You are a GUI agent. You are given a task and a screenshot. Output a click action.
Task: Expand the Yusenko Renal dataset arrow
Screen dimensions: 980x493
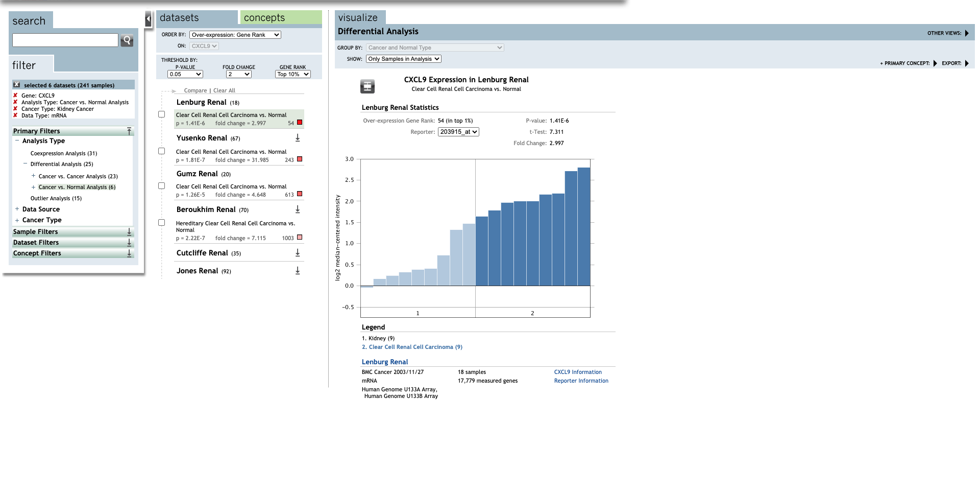pyautogui.click(x=298, y=138)
